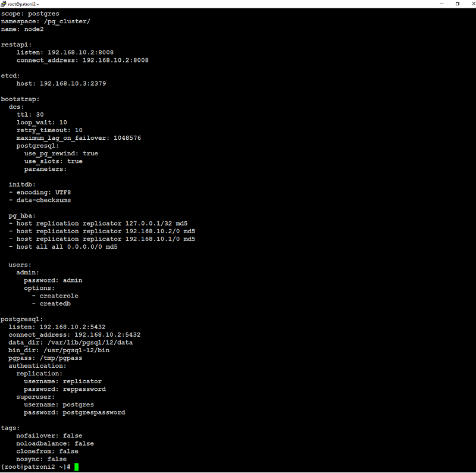Minimize the root@patroni2 terminal window
This screenshot has width=476, height=473.
441,4
